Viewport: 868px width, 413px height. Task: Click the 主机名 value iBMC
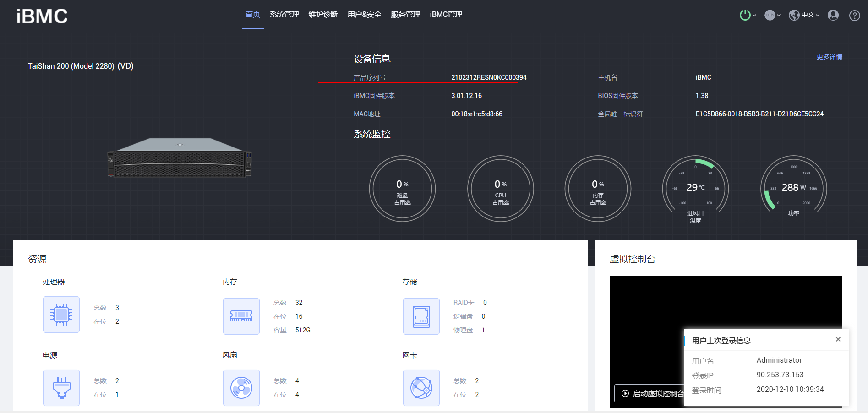[704, 77]
